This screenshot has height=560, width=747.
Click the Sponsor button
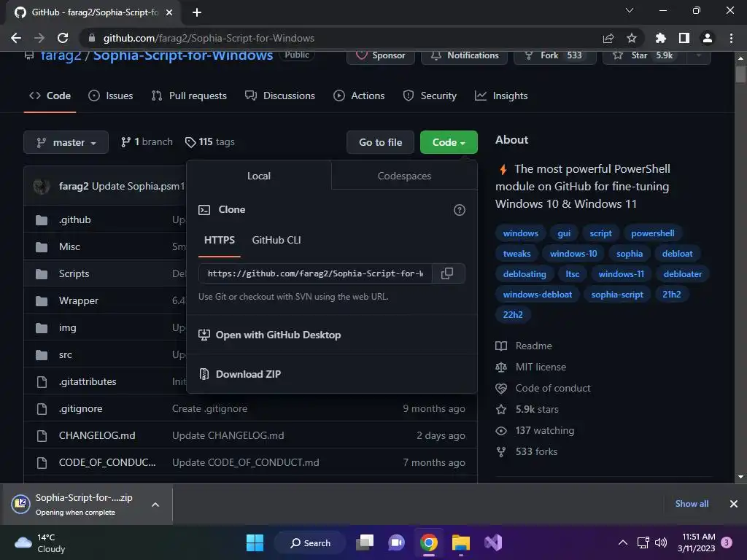click(x=381, y=55)
